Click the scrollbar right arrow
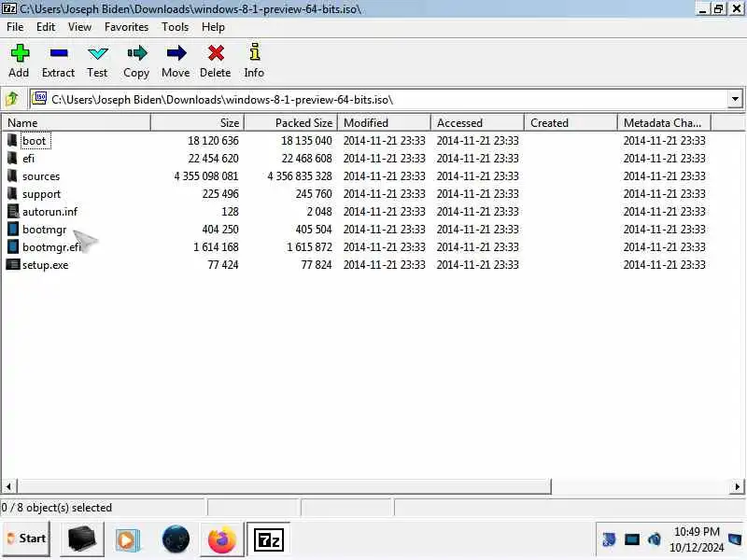The width and height of the screenshot is (747, 560). pyautogui.click(x=737, y=486)
